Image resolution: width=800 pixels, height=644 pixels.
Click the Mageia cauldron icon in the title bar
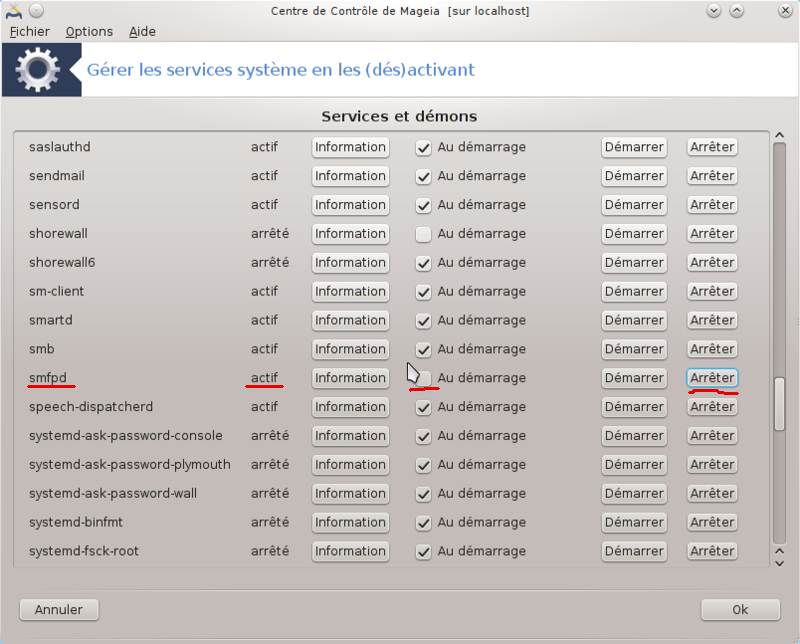[14, 11]
